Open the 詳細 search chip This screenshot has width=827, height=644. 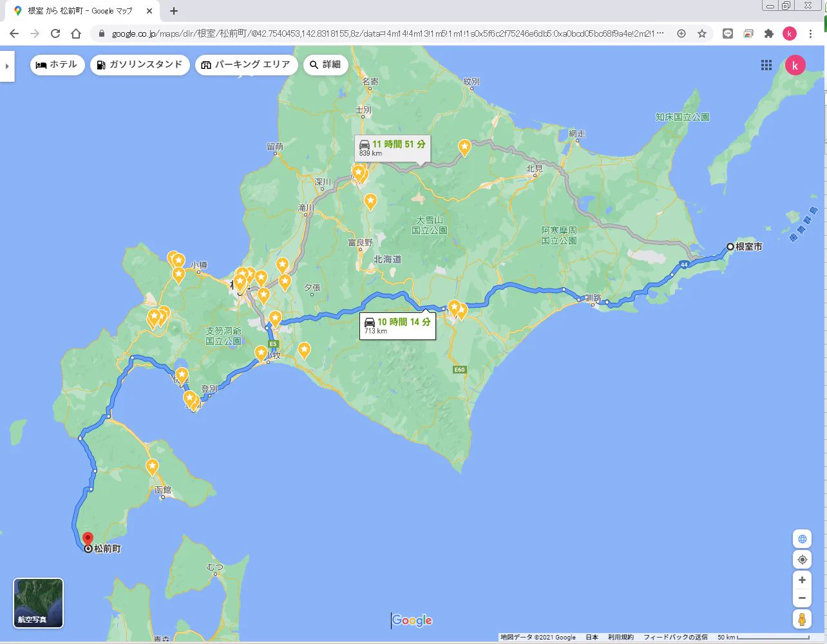pyautogui.click(x=325, y=65)
